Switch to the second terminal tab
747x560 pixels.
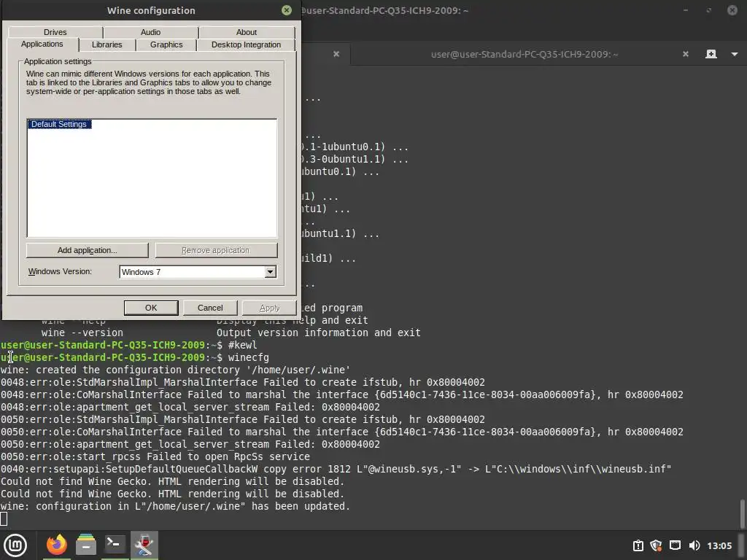(x=524, y=54)
